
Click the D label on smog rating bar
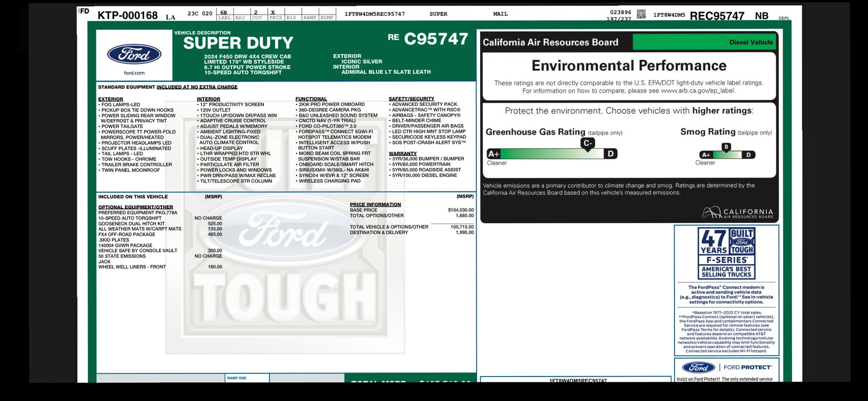(x=749, y=155)
